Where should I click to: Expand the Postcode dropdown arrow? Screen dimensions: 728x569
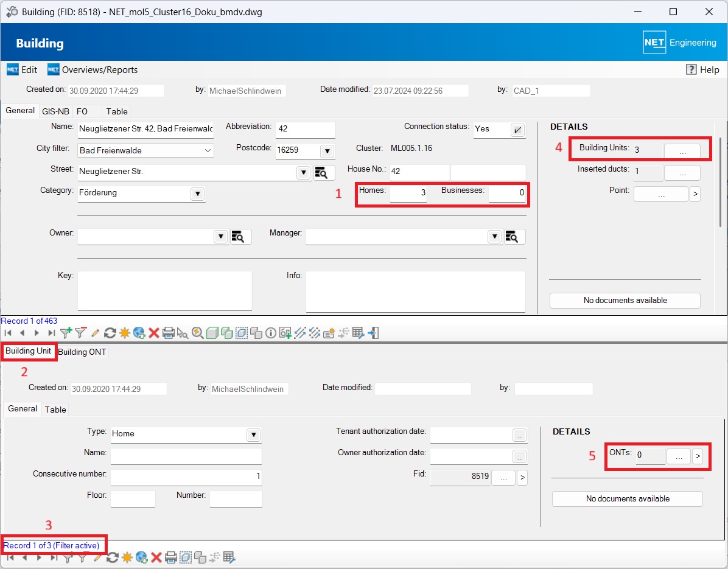tap(327, 151)
